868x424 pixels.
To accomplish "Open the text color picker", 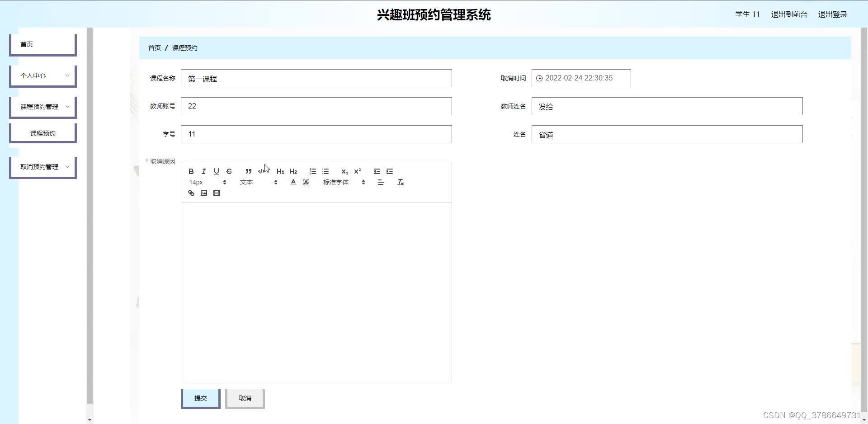I will tap(293, 182).
